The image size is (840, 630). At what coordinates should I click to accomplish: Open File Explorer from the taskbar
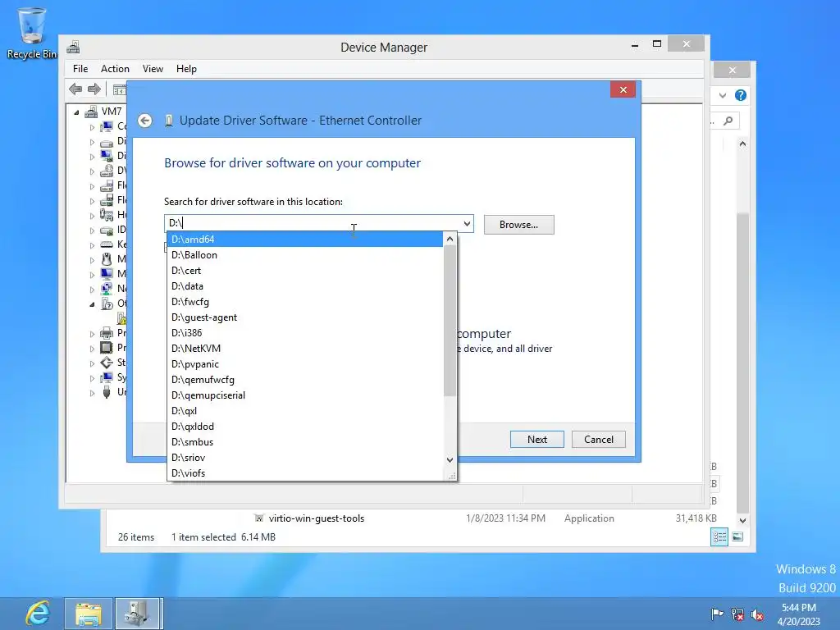pyautogui.click(x=89, y=614)
